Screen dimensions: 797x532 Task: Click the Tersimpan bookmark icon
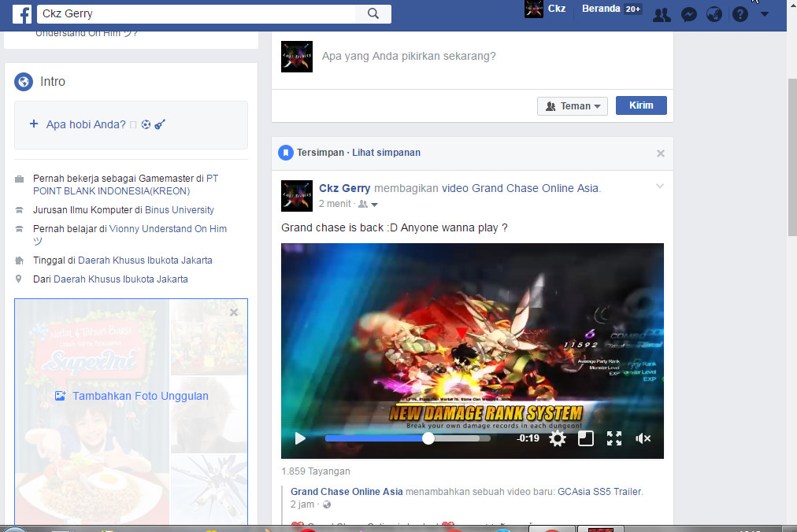(x=286, y=153)
